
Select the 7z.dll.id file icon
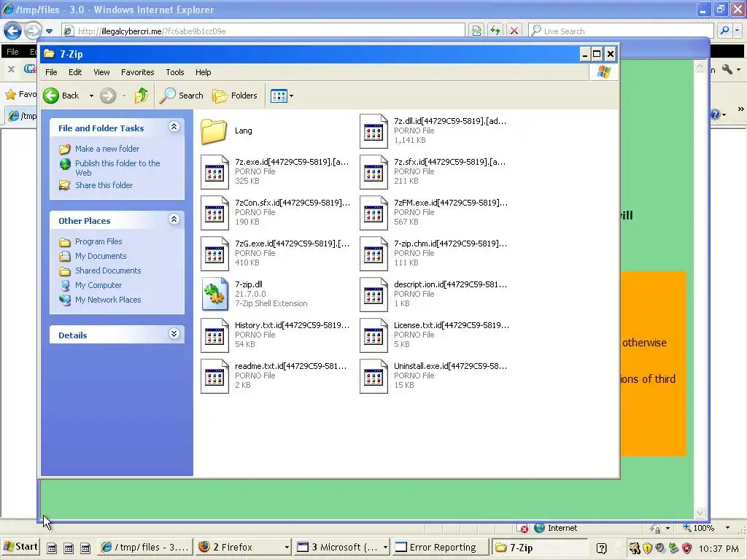pos(373,131)
